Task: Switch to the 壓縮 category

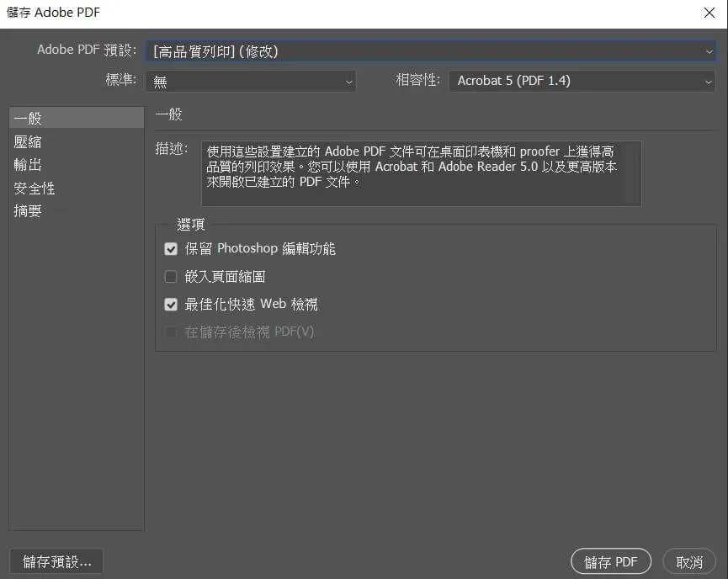Action: 76,141
